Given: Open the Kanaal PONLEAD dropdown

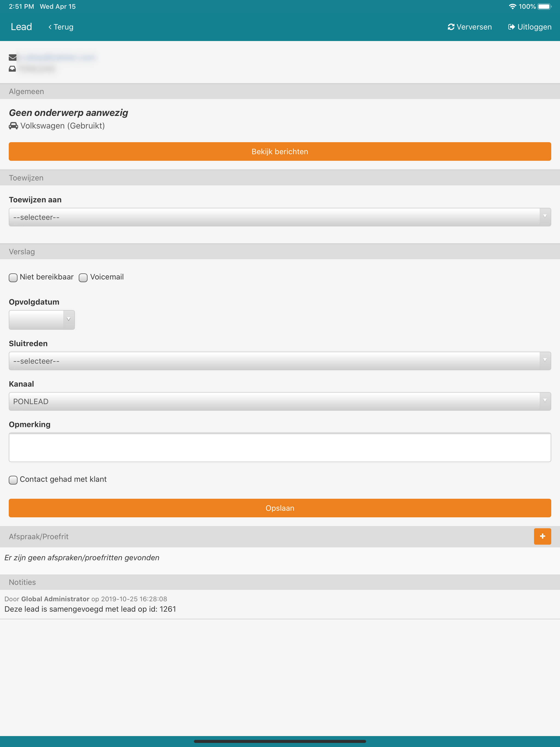Looking at the screenshot, I should (x=280, y=402).
